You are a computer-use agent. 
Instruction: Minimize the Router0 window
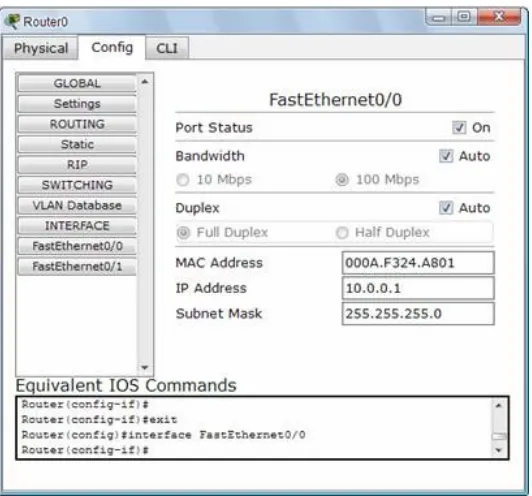click(438, 17)
